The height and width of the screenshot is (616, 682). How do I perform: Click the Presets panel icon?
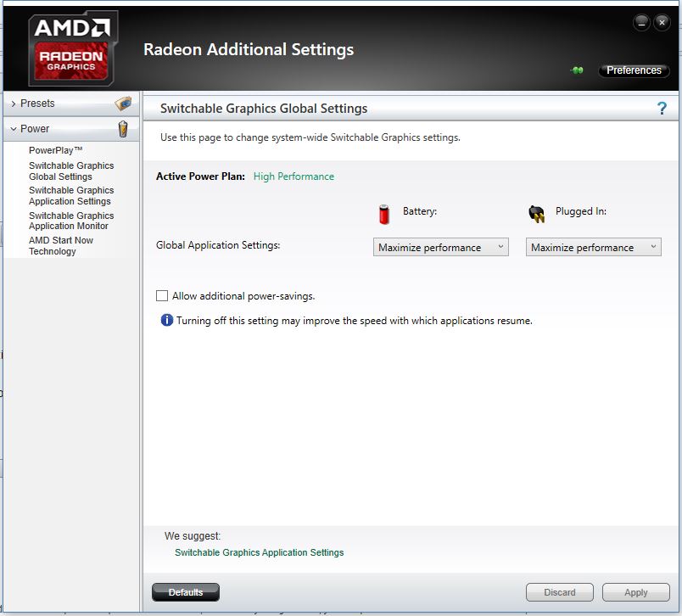[124, 104]
